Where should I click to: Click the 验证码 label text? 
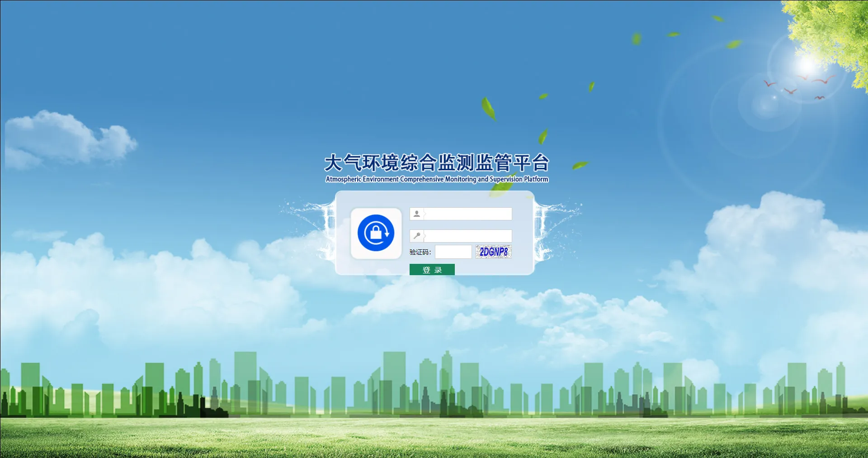pyautogui.click(x=420, y=252)
